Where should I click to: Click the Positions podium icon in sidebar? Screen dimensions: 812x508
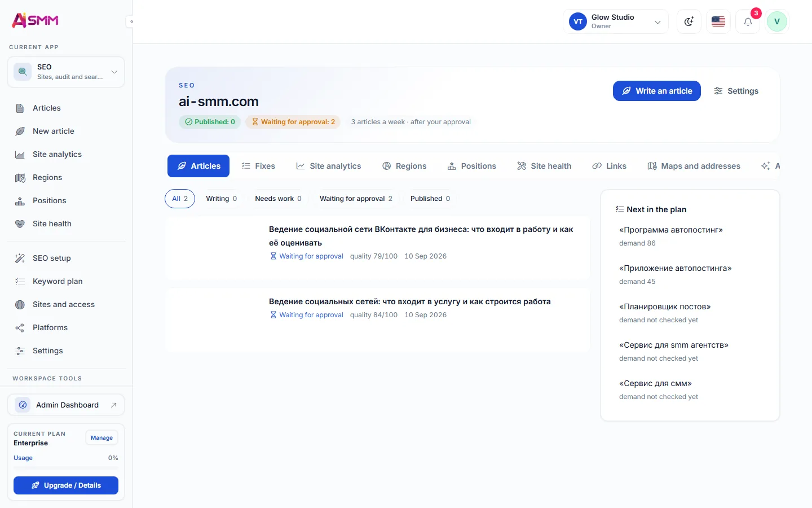[20, 200]
